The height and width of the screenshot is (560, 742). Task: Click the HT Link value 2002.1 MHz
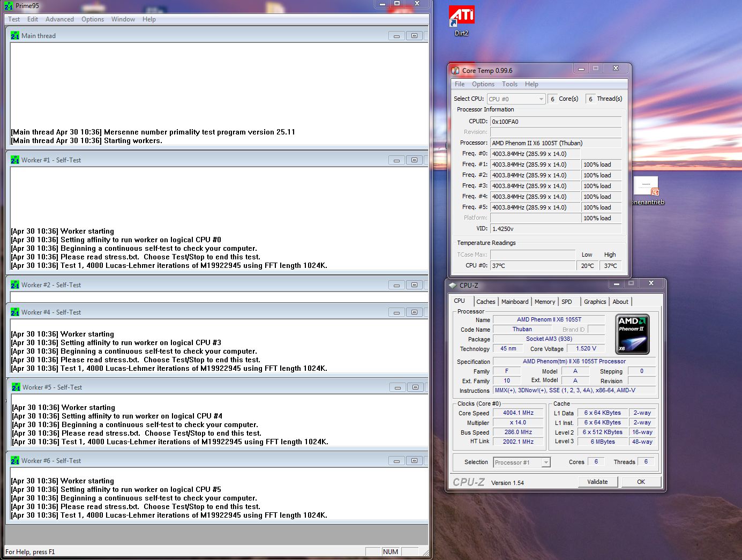click(x=518, y=442)
